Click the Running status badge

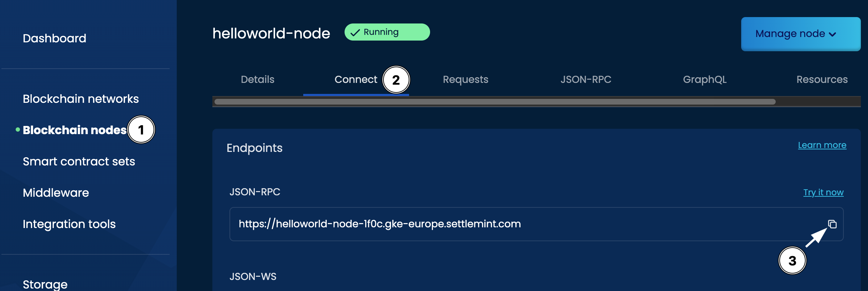tap(387, 32)
